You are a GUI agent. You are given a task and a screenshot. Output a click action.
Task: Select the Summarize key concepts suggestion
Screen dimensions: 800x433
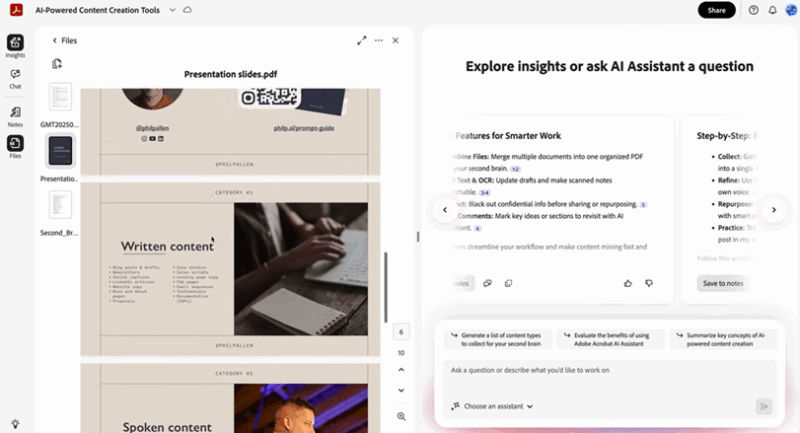[x=724, y=338]
